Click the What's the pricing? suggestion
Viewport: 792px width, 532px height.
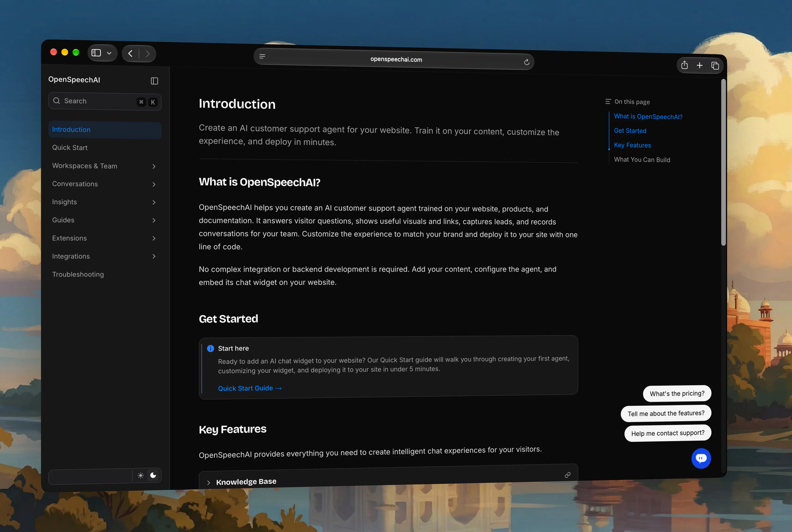677,393
